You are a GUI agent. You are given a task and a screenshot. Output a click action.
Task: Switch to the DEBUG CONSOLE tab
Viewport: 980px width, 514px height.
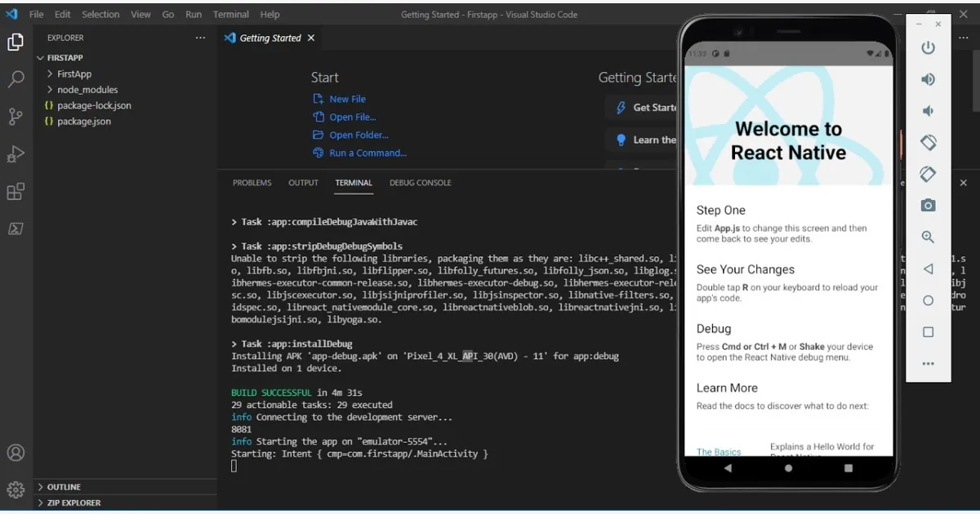[420, 183]
